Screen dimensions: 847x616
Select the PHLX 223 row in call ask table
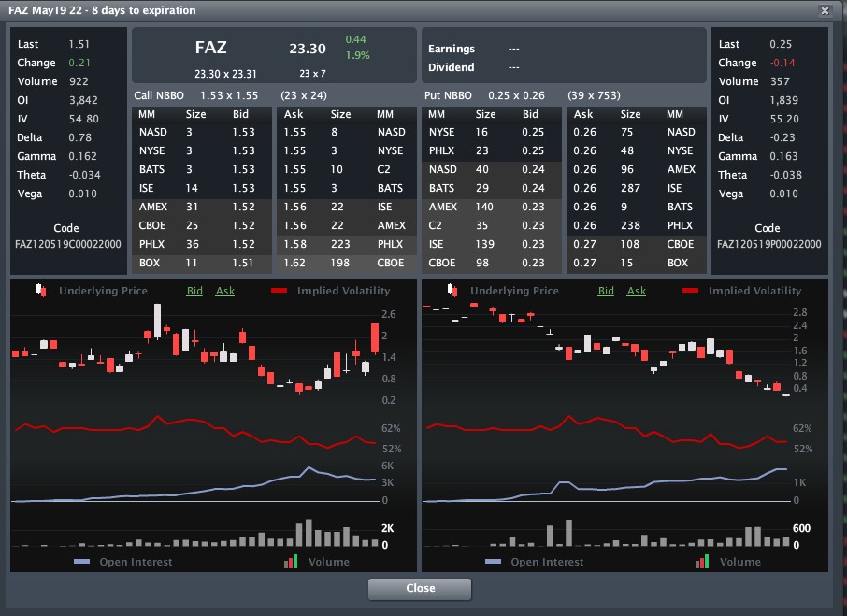click(345, 244)
